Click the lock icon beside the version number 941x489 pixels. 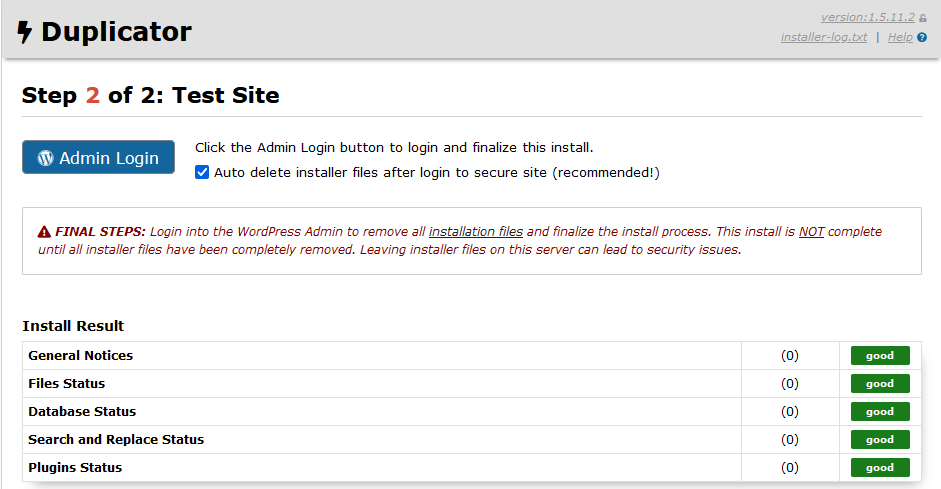(x=923, y=18)
